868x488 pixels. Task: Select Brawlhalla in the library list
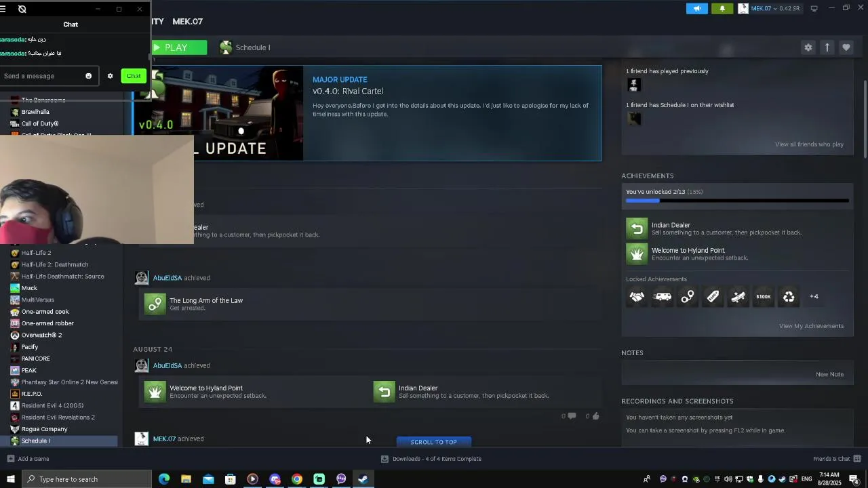35,112
